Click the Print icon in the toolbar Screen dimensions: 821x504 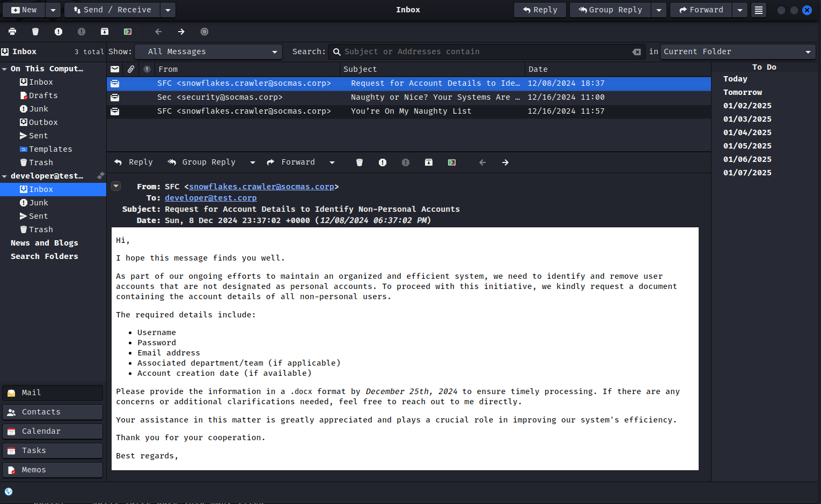click(12, 32)
